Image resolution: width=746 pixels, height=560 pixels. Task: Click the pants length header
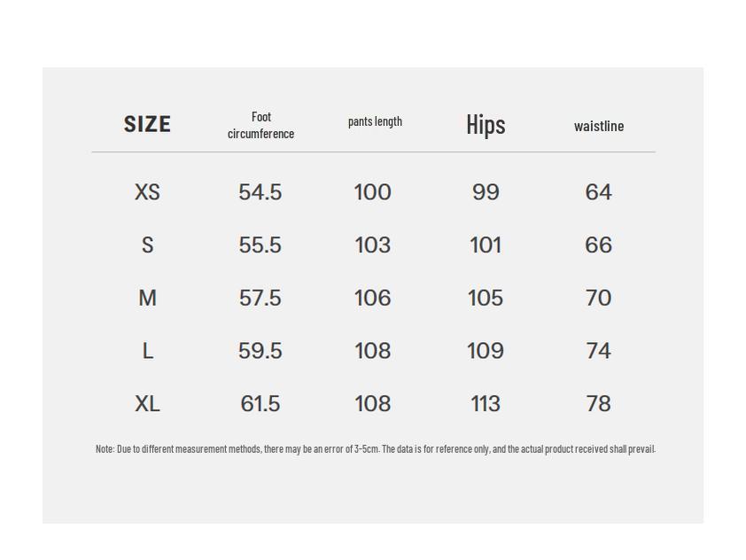375,121
